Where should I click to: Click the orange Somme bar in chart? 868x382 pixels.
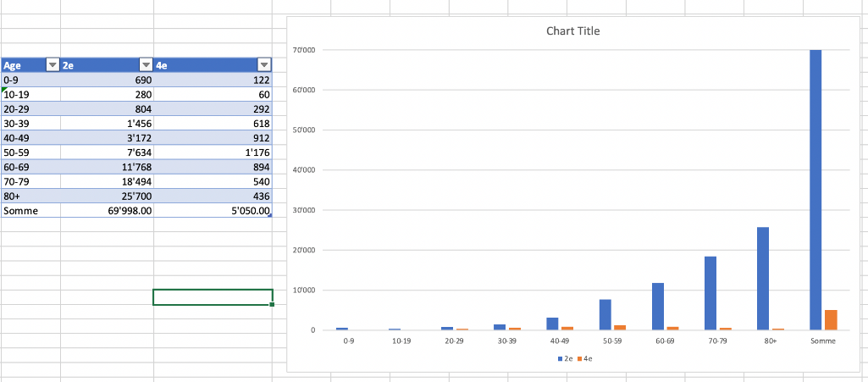[830, 319]
